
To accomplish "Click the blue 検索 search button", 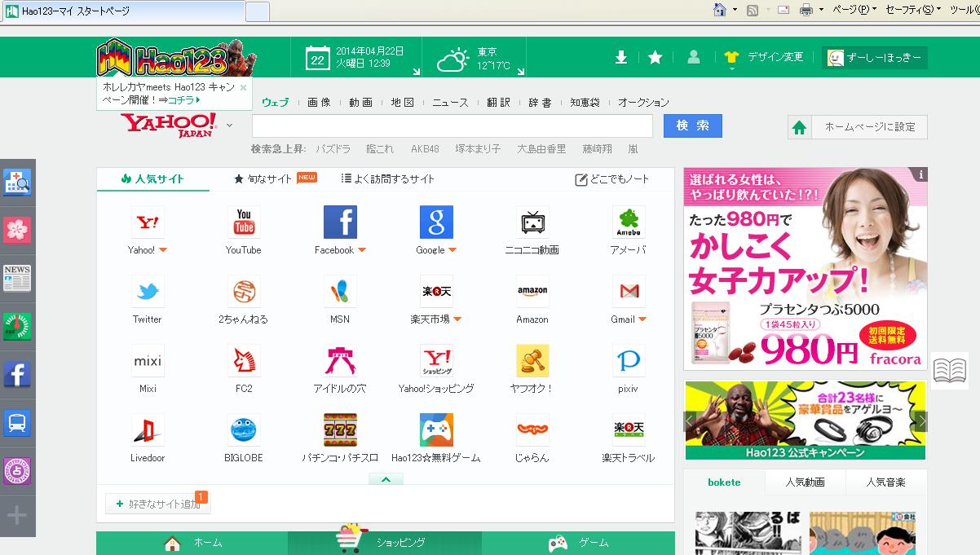I will point(693,126).
